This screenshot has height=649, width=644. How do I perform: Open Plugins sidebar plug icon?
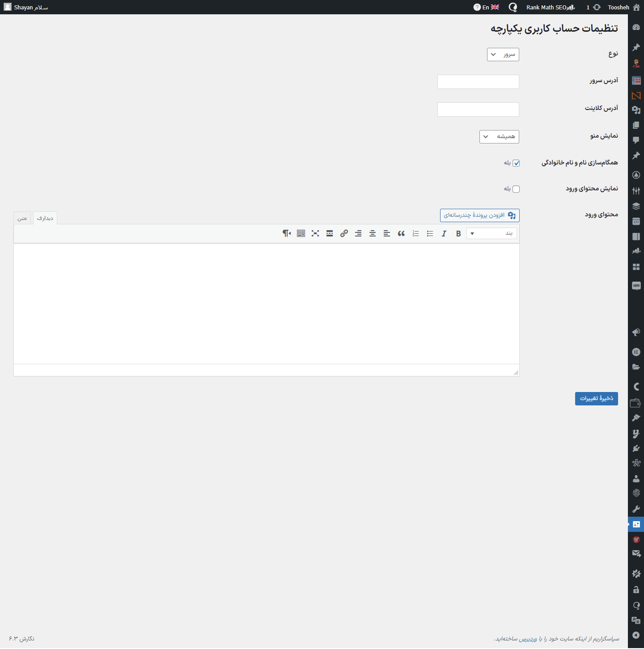point(636,448)
